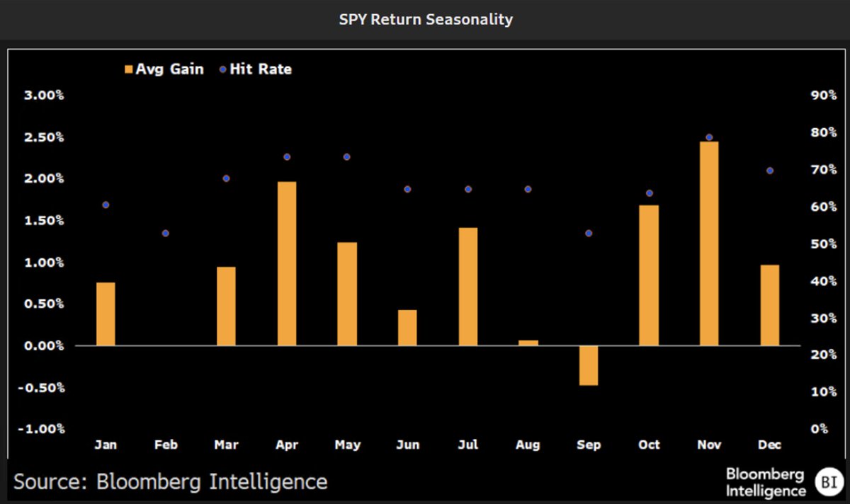
Task: Click the blue Hit Rate legend dot
Action: click(x=223, y=69)
